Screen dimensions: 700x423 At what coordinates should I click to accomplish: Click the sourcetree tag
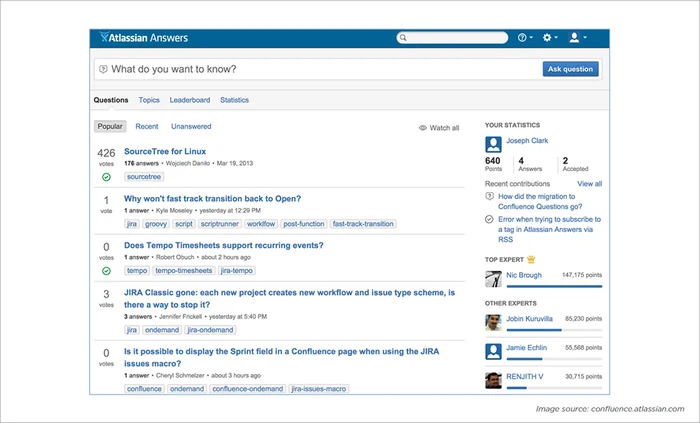tap(144, 177)
